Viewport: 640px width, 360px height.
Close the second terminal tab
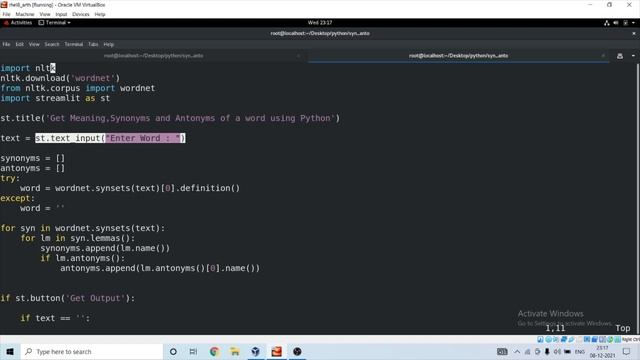[x=603, y=56]
